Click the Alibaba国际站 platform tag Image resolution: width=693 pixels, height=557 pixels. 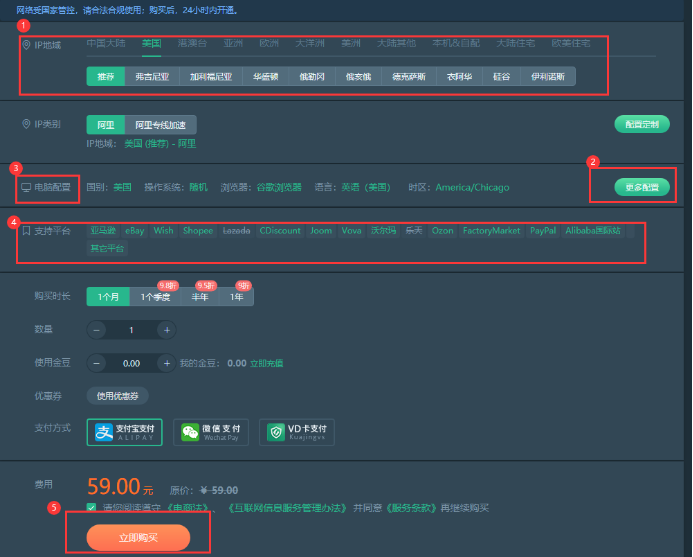pos(593,230)
